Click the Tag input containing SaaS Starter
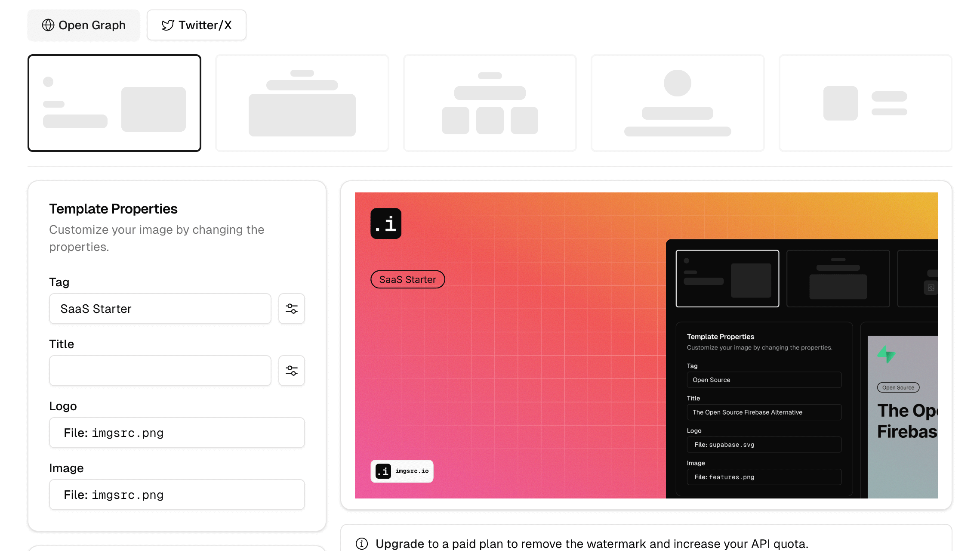Image resolution: width=980 pixels, height=551 pixels. coord(160,309)
